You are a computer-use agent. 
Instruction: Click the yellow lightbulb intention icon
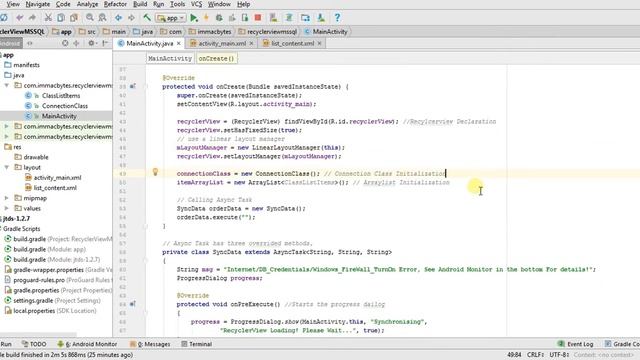pyautogui.click(x=155, y=172)
